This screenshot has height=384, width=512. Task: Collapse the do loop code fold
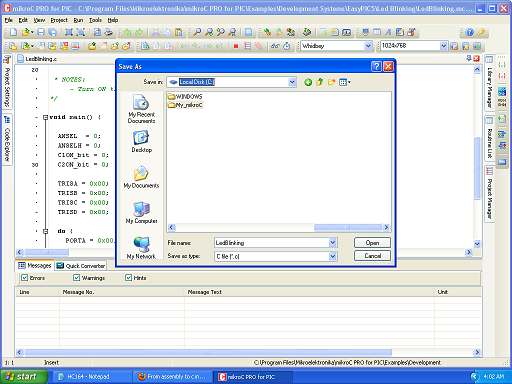(46, 231)
